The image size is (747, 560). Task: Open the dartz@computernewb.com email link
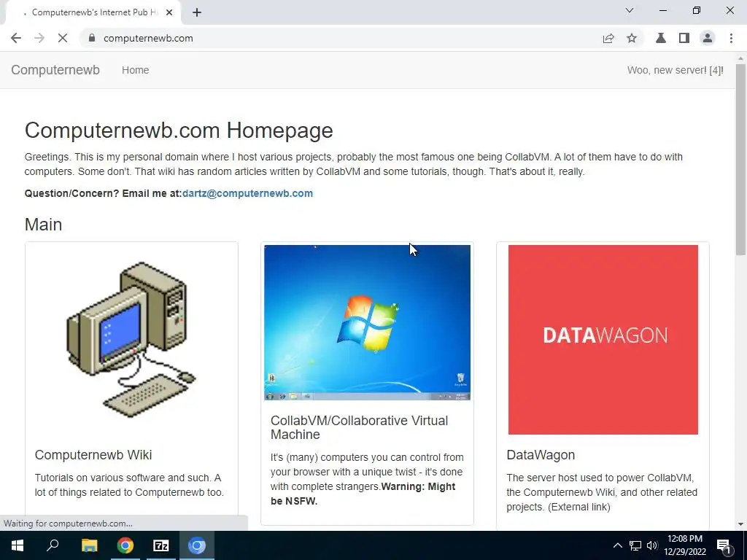[x=248, y=193]
